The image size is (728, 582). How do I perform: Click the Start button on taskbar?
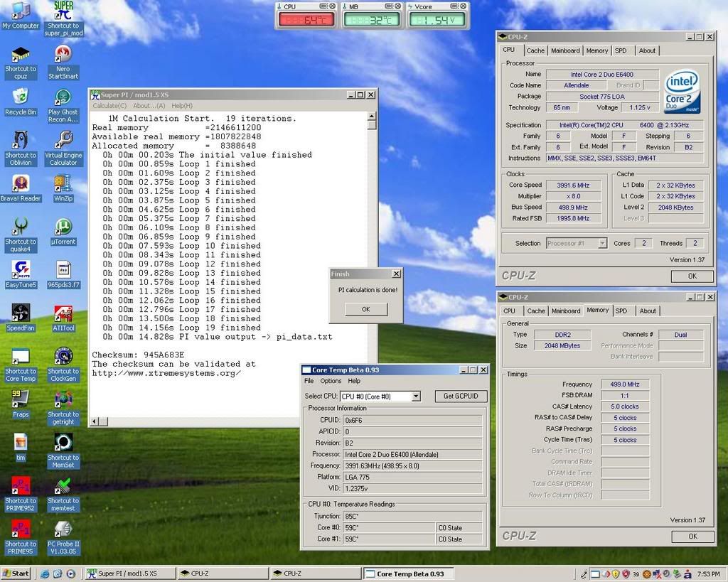(x=16, y=573)
